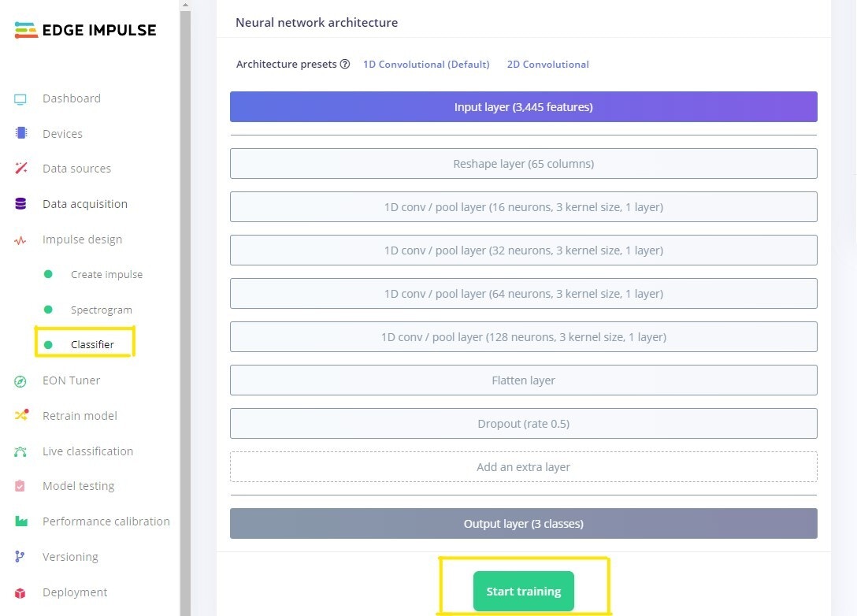Image resolution: width=857 pixels, height=616 pixels.
Task: Open the Reshape layer (65 columns) settings
Action: (524, 163)
